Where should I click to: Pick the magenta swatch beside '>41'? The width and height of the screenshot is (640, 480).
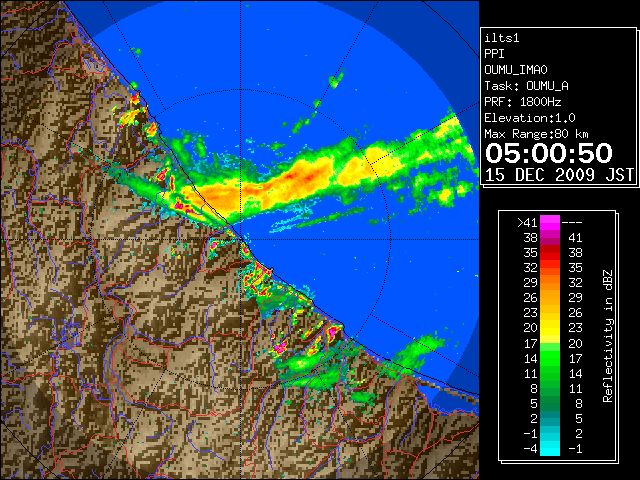[x=550, y=223]
